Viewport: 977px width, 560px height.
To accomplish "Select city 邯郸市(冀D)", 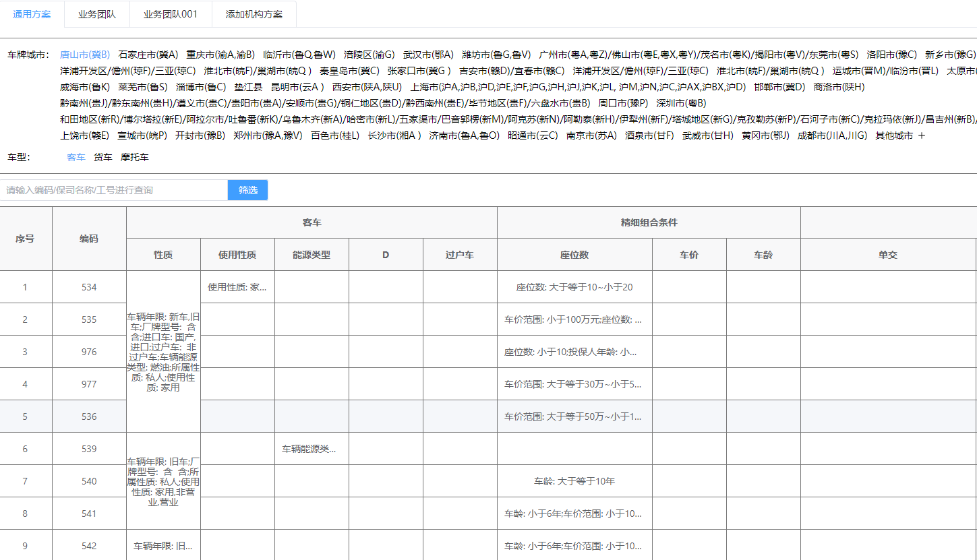I will (x=780, y=87).
